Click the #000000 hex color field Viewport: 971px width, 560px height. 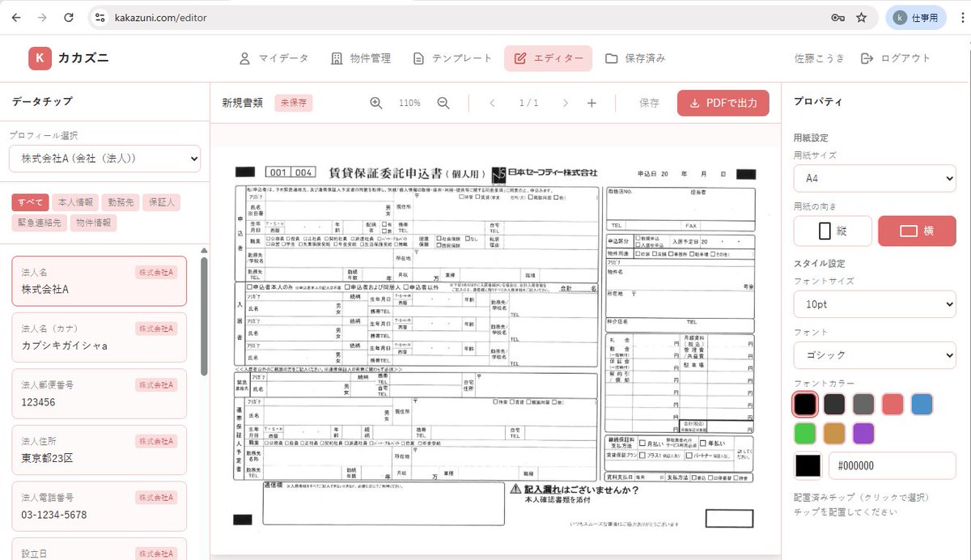[893, 466]
